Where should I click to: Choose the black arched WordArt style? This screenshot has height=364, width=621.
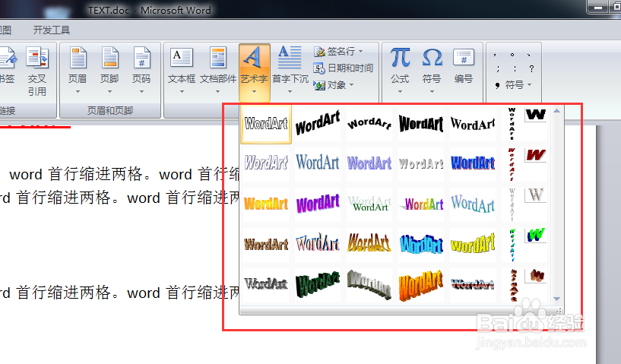pos(369,124)
